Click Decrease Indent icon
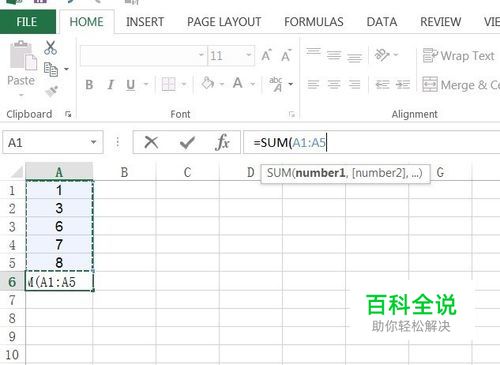500x365 pixels. coord(382,85)
